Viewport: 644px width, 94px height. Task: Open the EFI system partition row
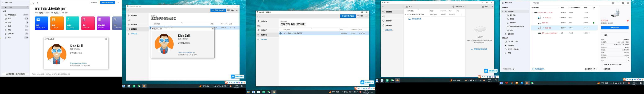pos(549,33)
